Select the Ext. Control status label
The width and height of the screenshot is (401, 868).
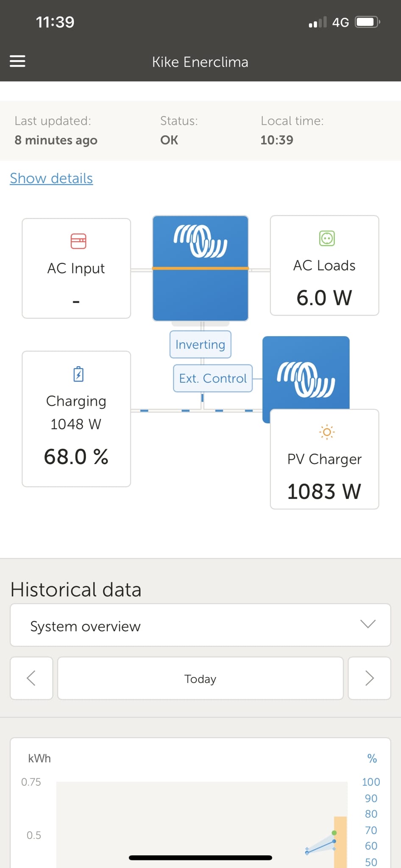[x=213, y=378]
